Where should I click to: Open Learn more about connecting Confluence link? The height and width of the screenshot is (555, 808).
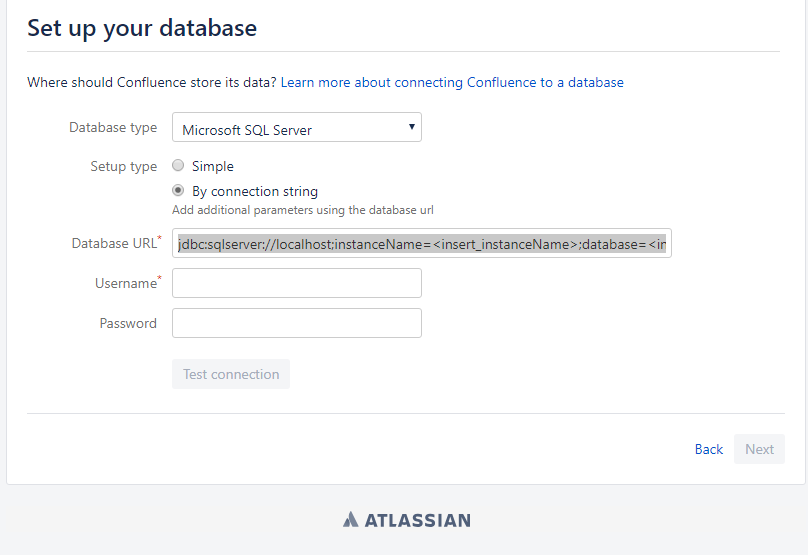(452, 82)
